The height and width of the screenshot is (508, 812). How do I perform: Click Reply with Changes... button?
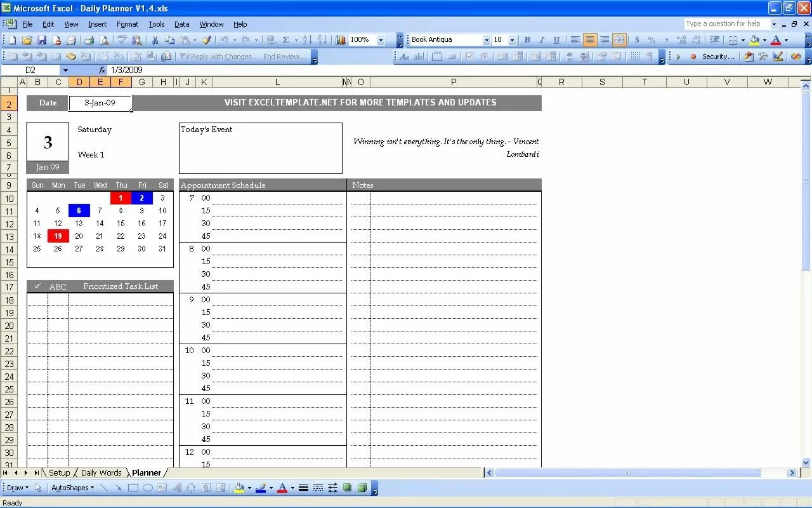click(x=219, y=57)
